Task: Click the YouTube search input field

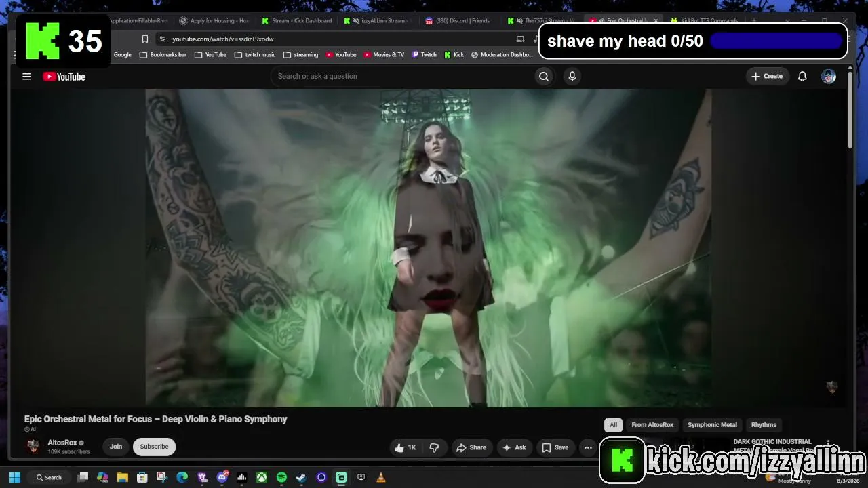Action: coord(401,77)
